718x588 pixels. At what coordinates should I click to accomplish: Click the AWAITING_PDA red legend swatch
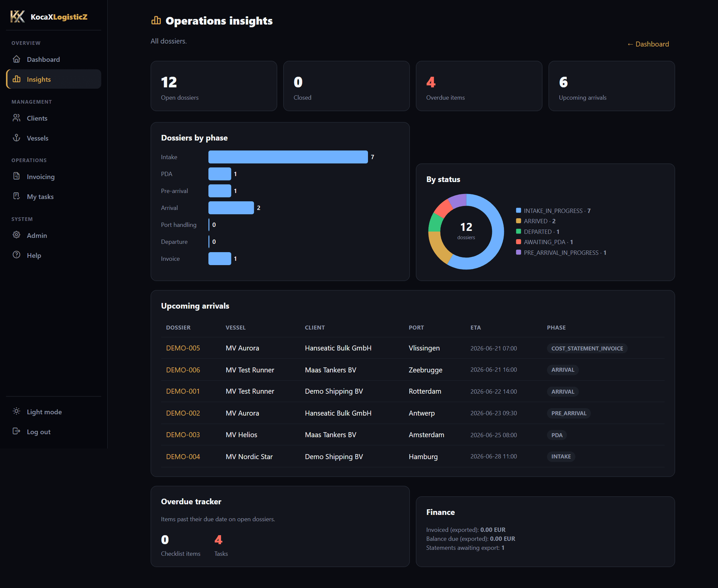[x=518, y=242]
